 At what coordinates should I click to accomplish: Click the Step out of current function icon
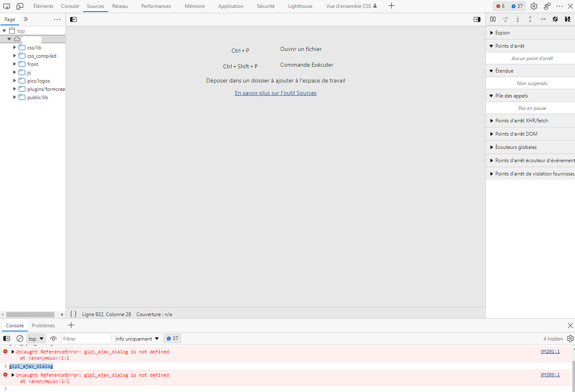click(x=530, y=19)
